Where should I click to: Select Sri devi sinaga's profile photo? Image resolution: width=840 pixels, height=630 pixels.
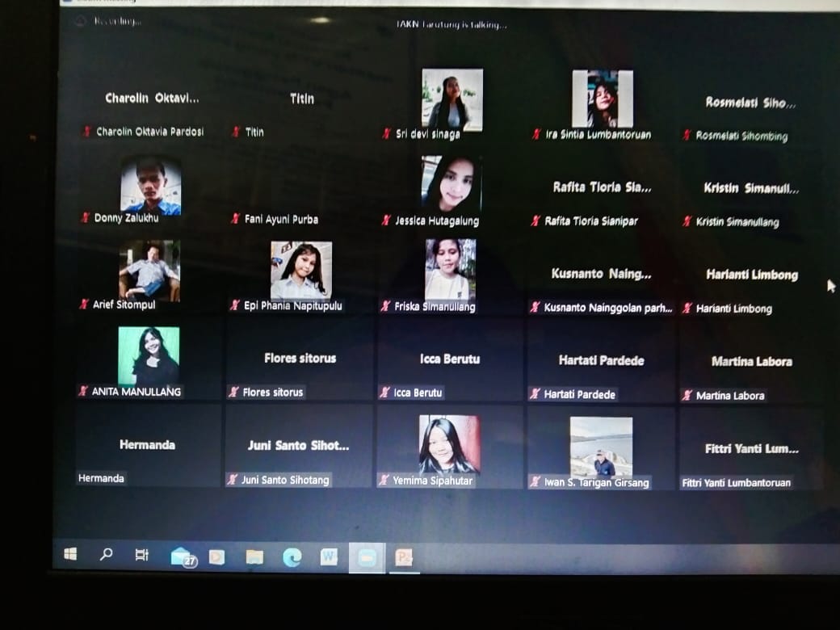[x=452, y=99]
